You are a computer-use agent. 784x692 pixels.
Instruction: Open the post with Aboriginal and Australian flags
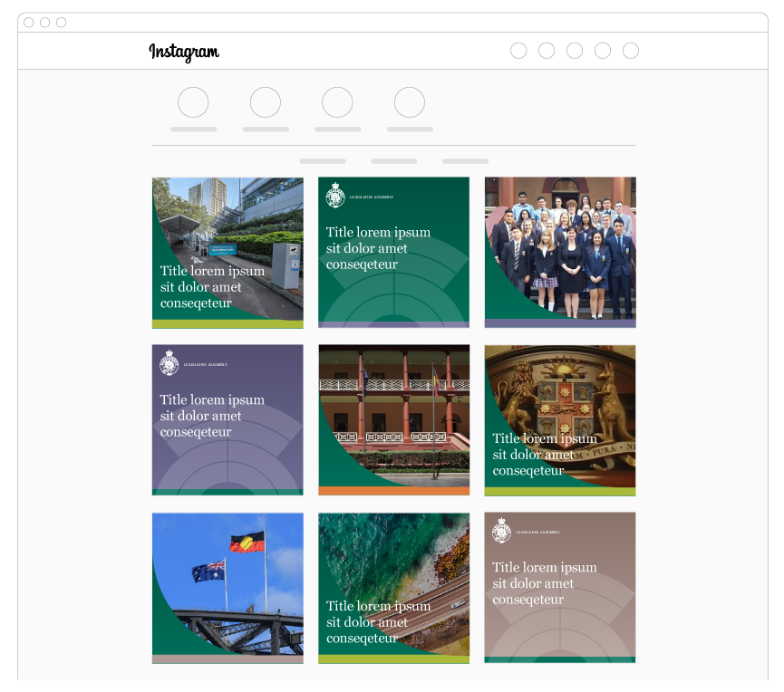227,588
